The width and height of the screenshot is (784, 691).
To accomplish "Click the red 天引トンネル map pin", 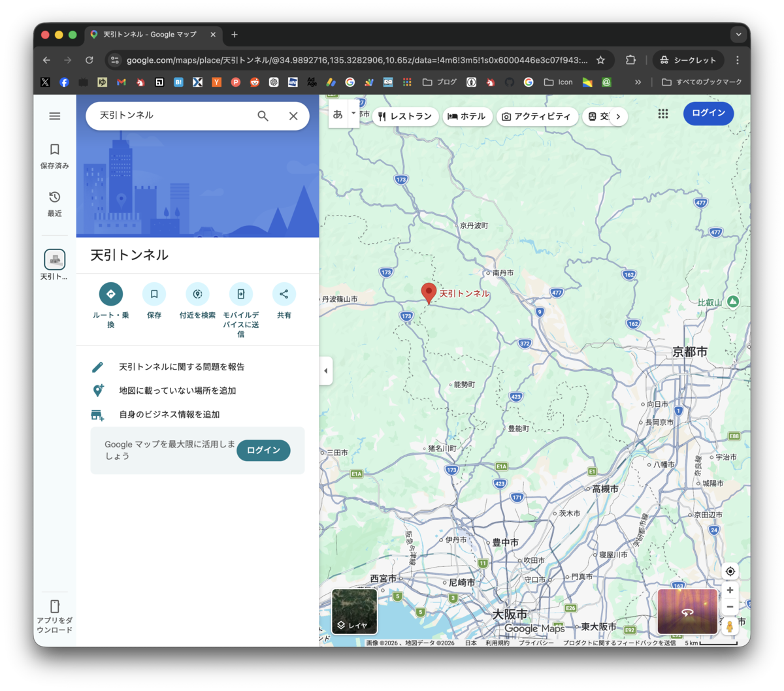I will pos(429,293).
